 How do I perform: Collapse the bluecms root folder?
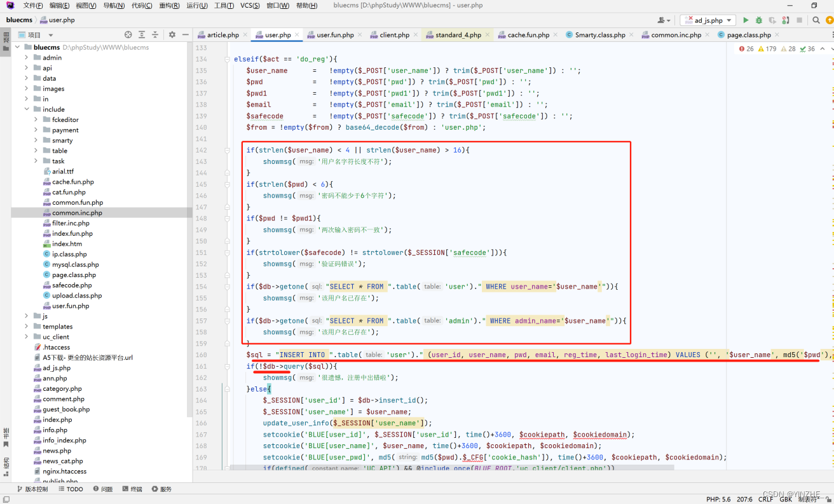tap(17, 47)
